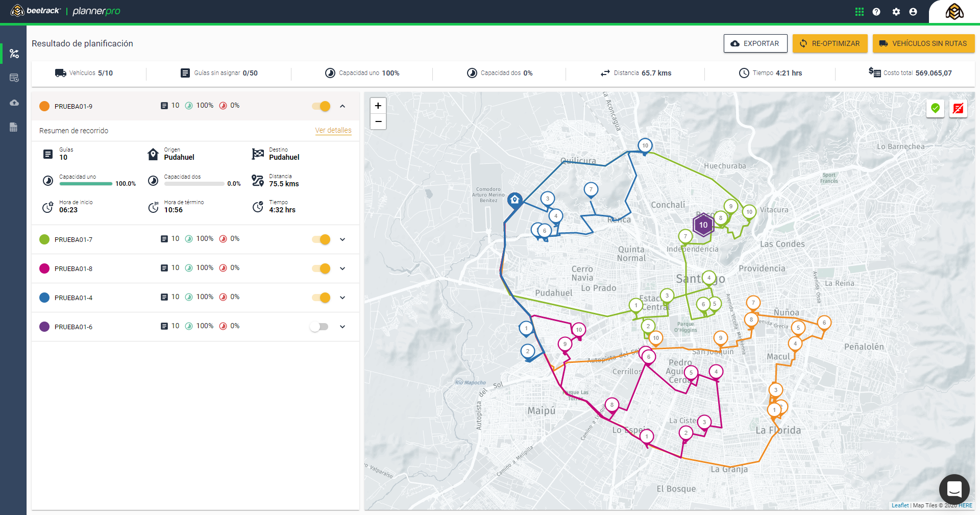Expand the PRUEBA01-7 route details
Image resolution: width=980 pixels, height=515 pixels.
[x=342, y=239]
